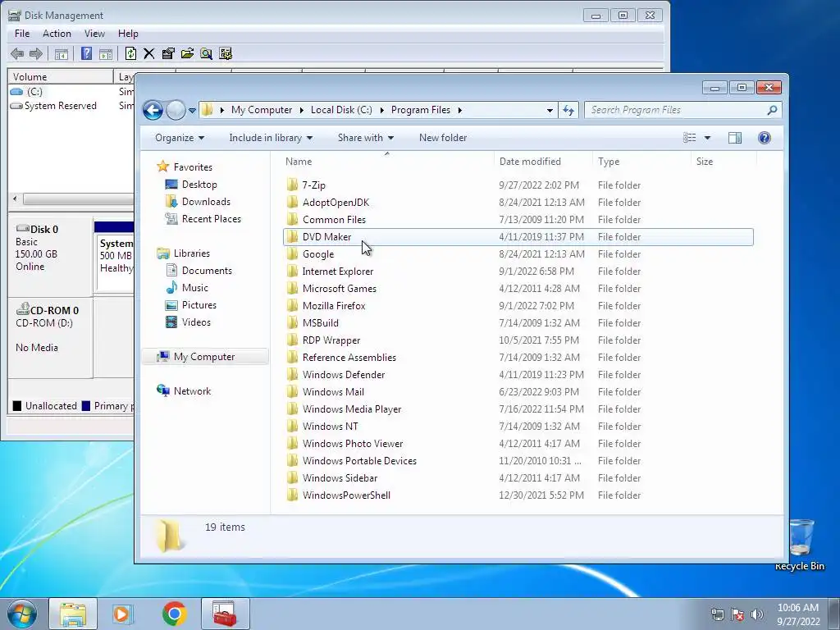
Task: Open the View menu in Disk Management
Action: (94, 34)
